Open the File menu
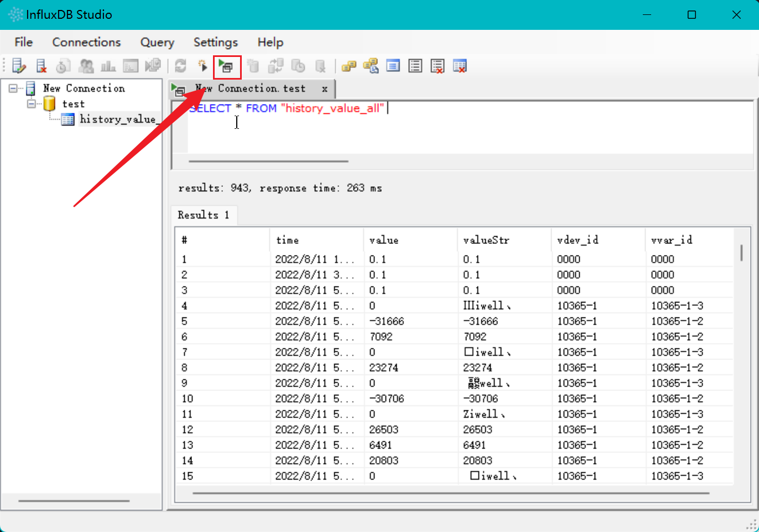This screenshot has width=759, height=532. (24, 42)
